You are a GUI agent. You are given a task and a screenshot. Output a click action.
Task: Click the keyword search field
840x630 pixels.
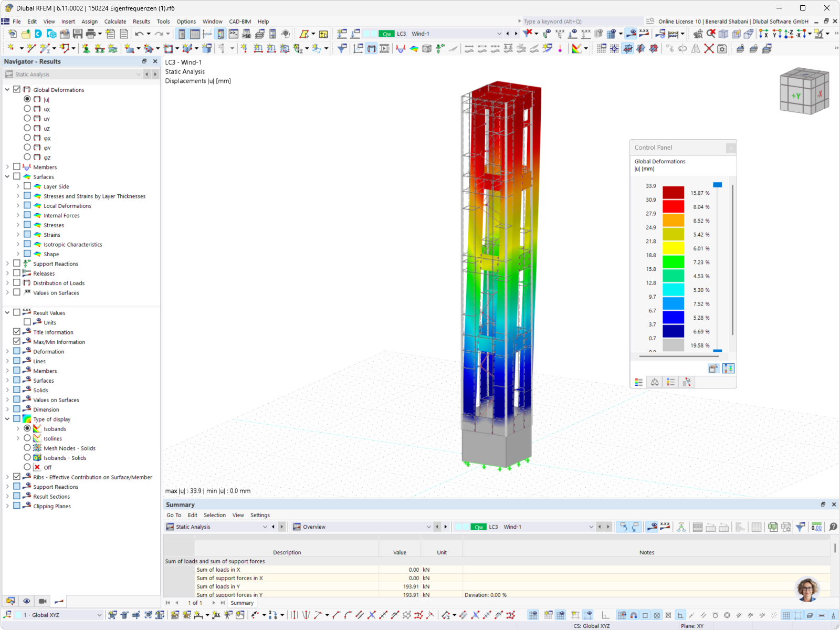point(583,22)
